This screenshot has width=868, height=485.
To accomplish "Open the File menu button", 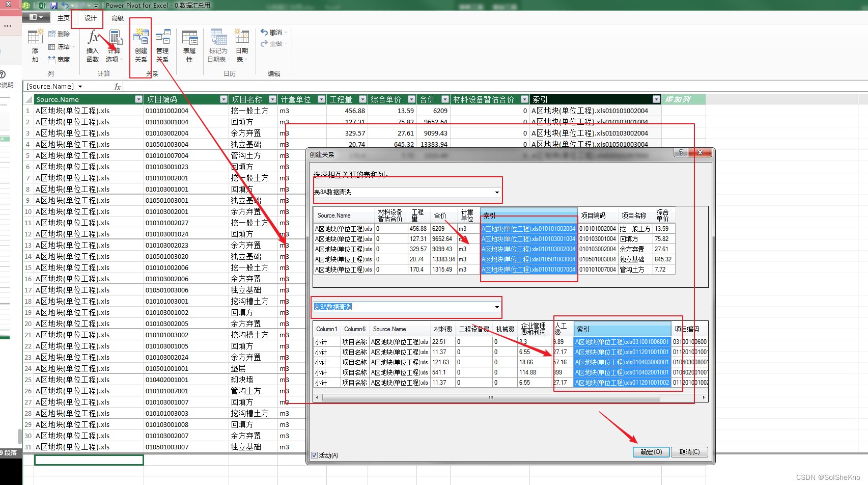I will (x=36, y=17).
